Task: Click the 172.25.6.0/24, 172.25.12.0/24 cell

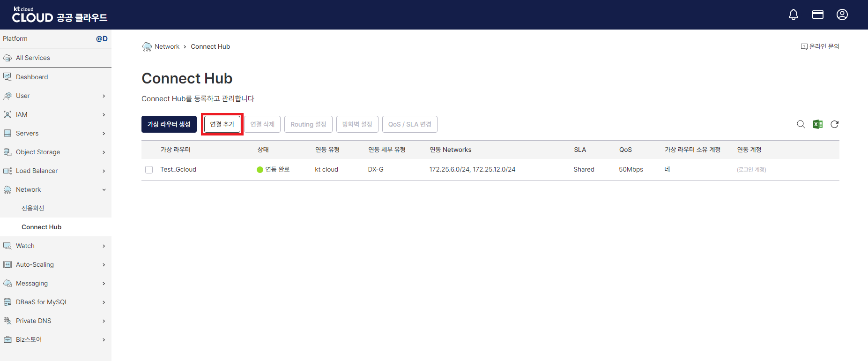Action: click(472, 169)
